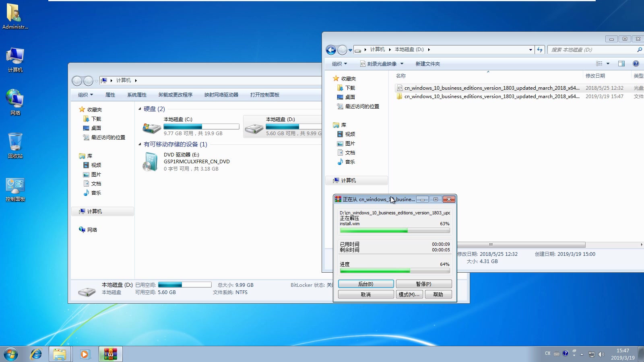Open the WinRAR window from the taskbar

110,354
